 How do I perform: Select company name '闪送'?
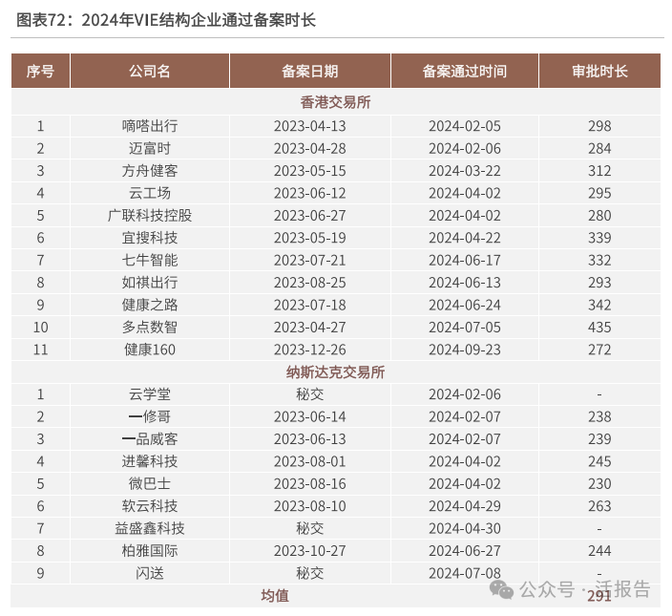[150, 573]
